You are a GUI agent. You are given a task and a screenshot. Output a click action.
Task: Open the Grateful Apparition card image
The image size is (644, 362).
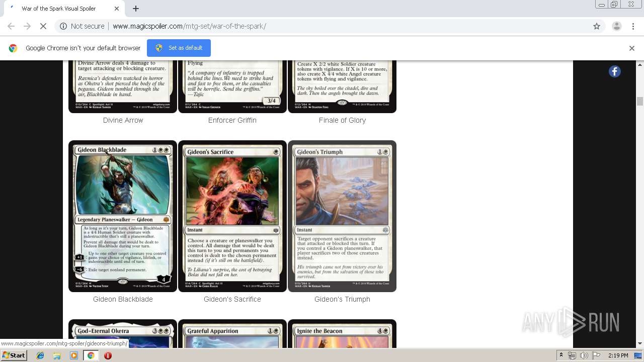[x=232, y=334]
